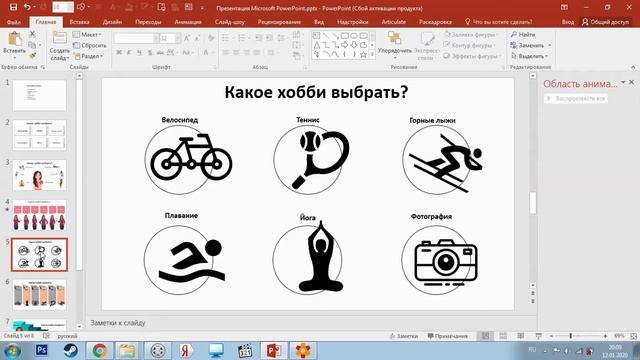
Task: Open Google Chrome from the taskbar
Action: pyautogui.click(x=100, y=351)
